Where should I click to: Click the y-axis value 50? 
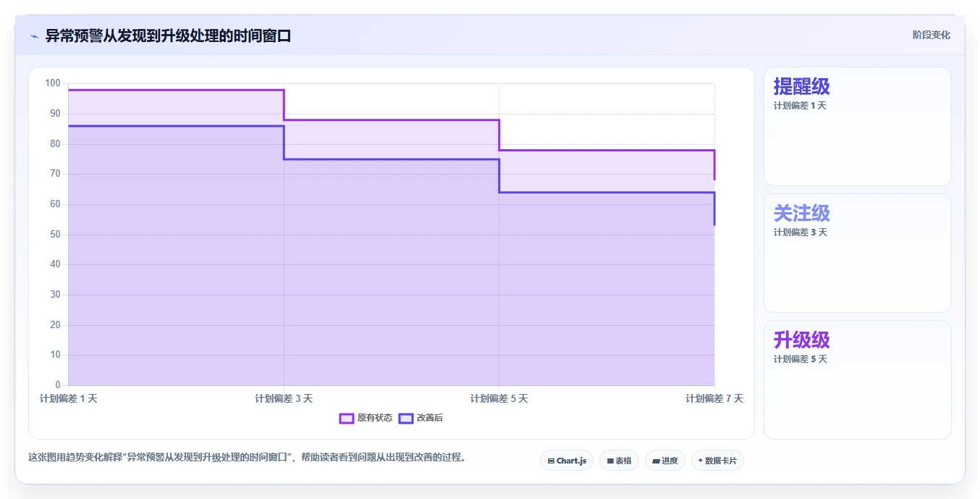coord(55,235)
